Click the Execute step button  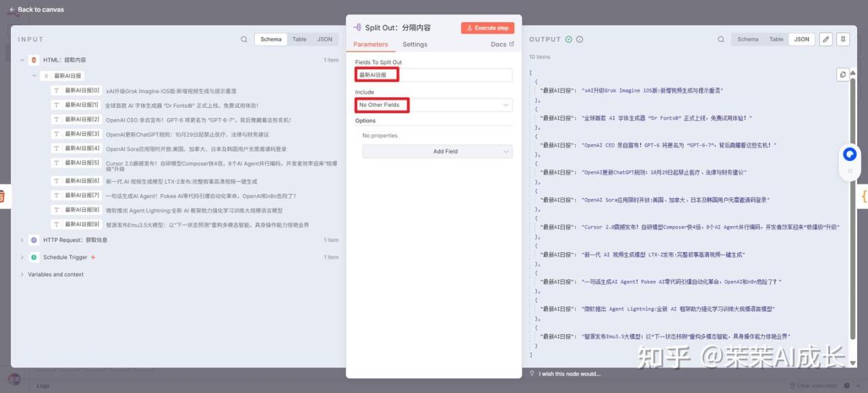pyautogui.click(x=488, y=28)
